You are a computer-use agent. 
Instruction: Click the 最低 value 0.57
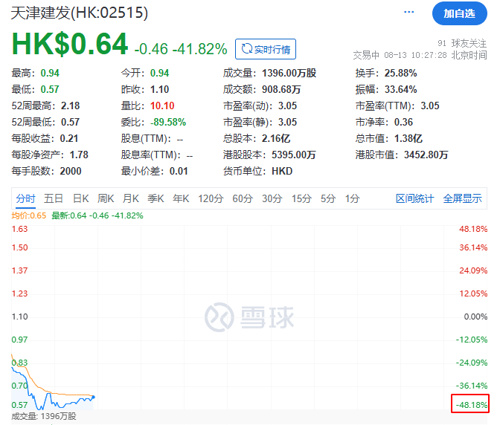point(50,89)
